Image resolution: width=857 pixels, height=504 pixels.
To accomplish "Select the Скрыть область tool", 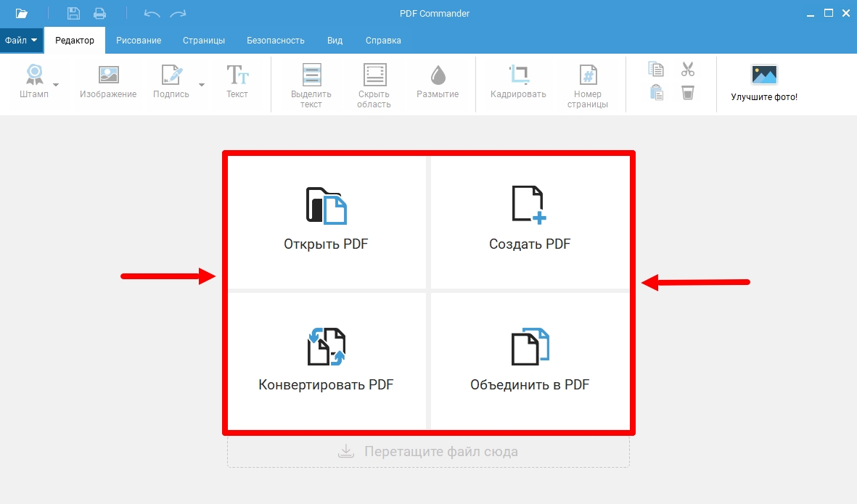I will coord(374,75).
